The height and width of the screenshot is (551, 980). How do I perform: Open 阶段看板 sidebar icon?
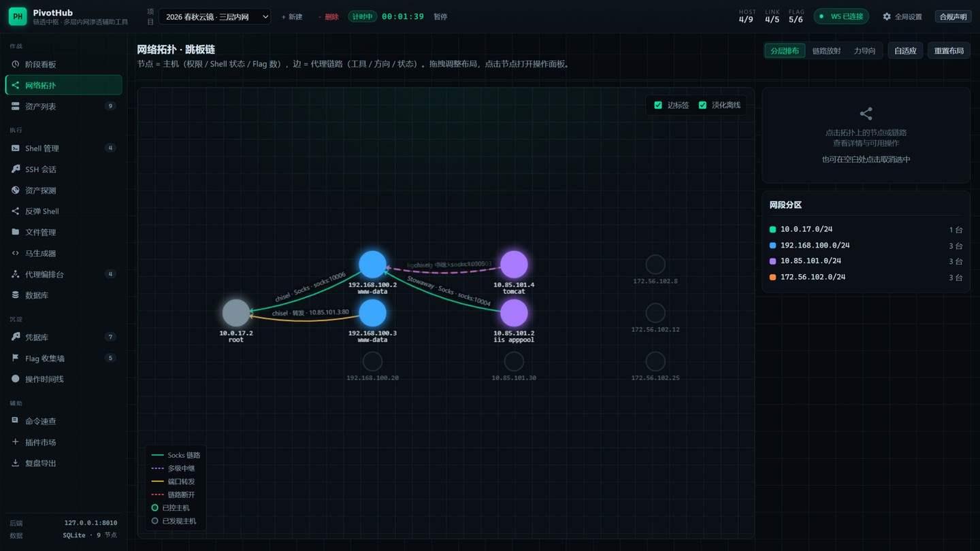coord(16,65)
